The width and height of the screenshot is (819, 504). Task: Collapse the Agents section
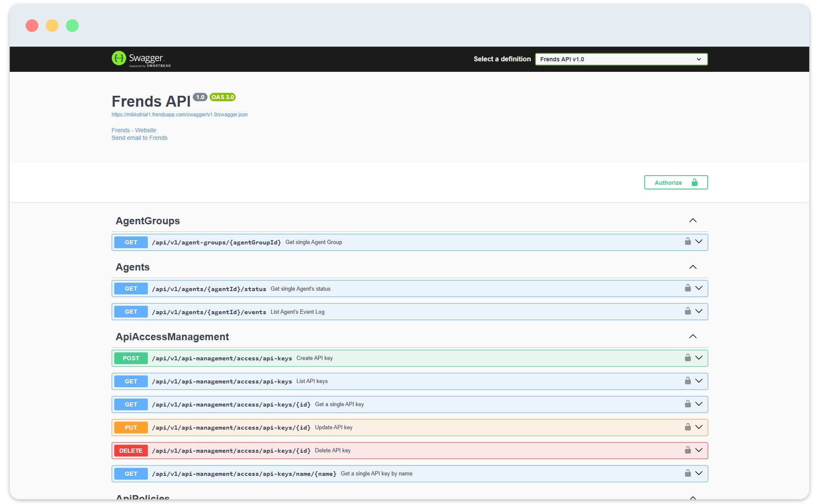click(x=693, y=266)
